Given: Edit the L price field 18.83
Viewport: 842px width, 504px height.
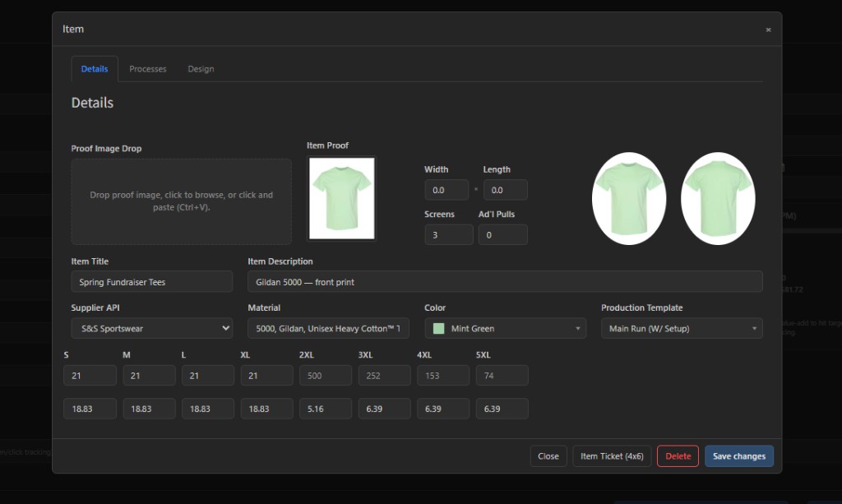Looking at the screenshot, I should pos(208,409).
